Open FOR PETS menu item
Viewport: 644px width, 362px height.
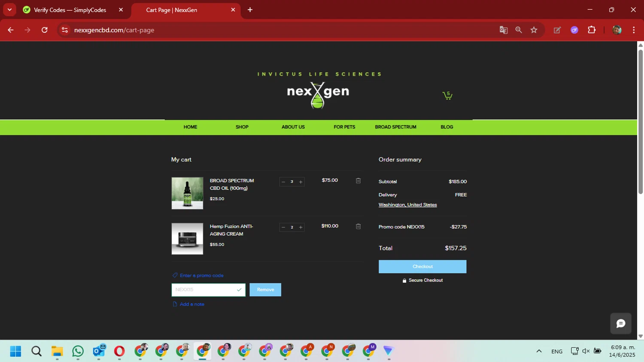(344, 127)
